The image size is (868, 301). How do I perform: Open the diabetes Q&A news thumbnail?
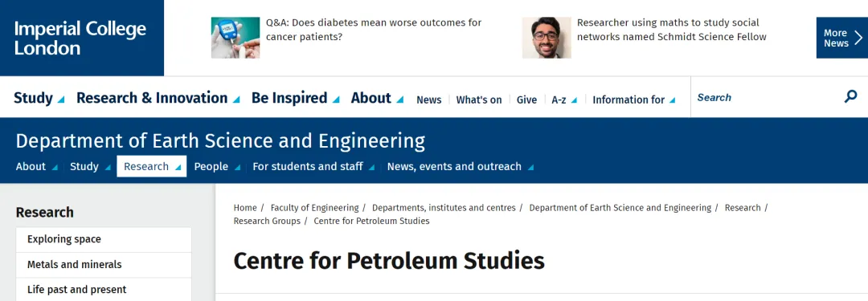pyautogui.click(x=235, y=38)
